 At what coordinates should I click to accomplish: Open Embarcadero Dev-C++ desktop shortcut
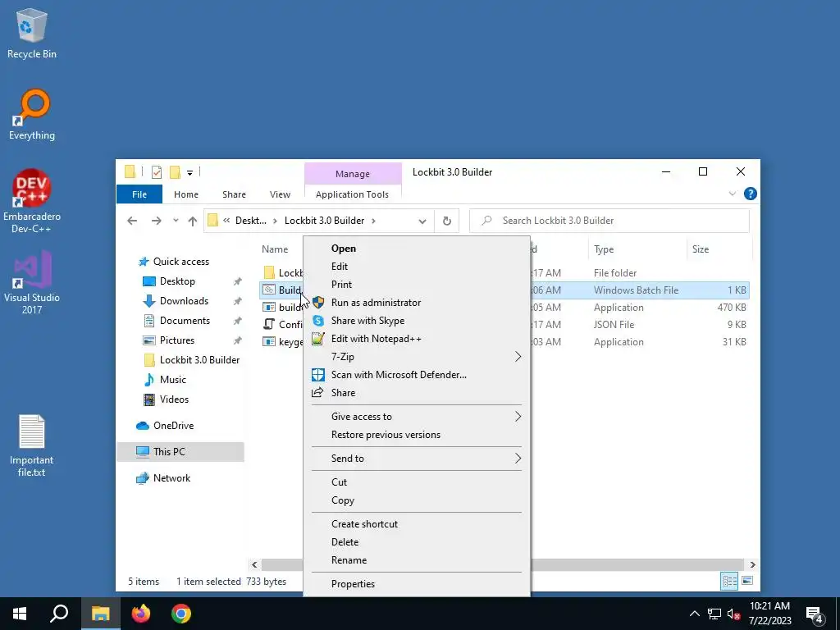[x=32, y=201]
